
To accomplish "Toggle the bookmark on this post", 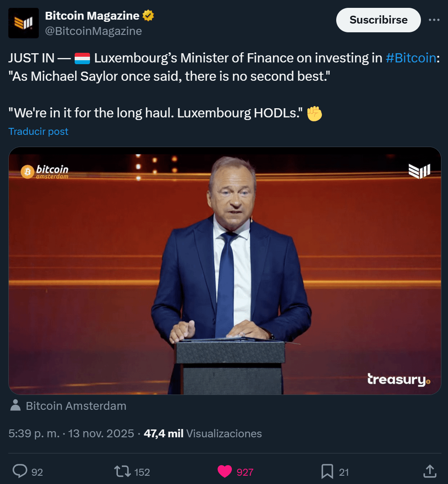I will [x=327, y=471].
